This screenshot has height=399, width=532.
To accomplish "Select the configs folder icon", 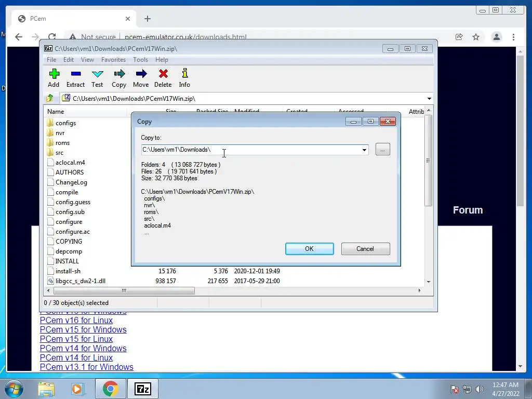I will coord(50,123).
